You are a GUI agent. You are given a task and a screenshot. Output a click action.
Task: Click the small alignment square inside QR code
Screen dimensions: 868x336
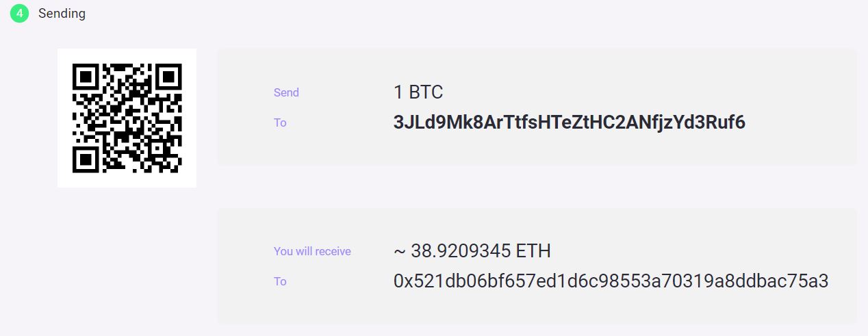coord(157,148)
